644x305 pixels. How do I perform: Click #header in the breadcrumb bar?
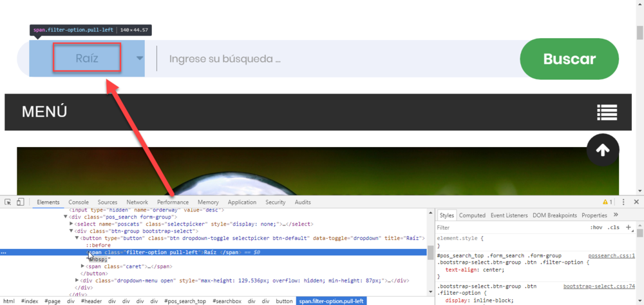click(91, 301)
